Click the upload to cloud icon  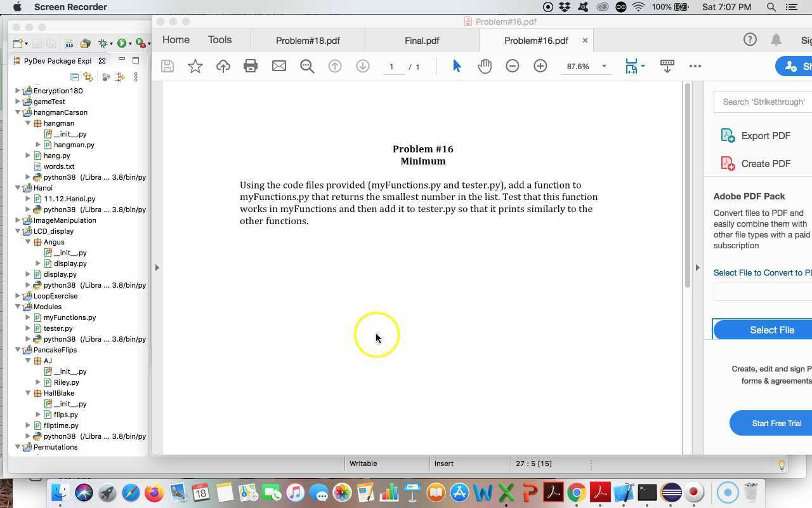pos(223,66)
